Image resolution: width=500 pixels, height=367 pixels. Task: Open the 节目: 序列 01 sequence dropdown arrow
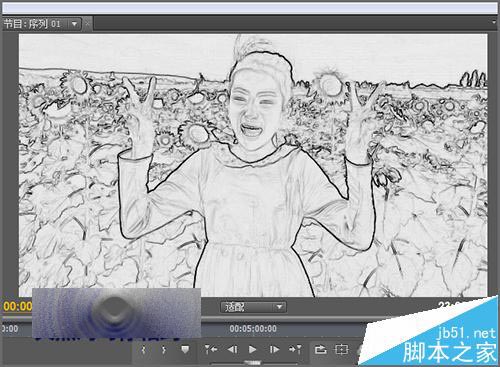tap(74, 24)
